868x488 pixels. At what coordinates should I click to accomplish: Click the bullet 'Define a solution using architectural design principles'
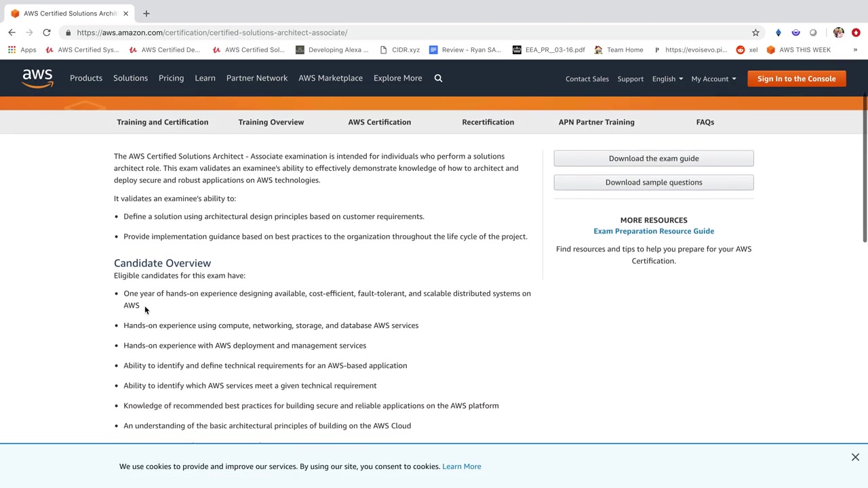274,217
